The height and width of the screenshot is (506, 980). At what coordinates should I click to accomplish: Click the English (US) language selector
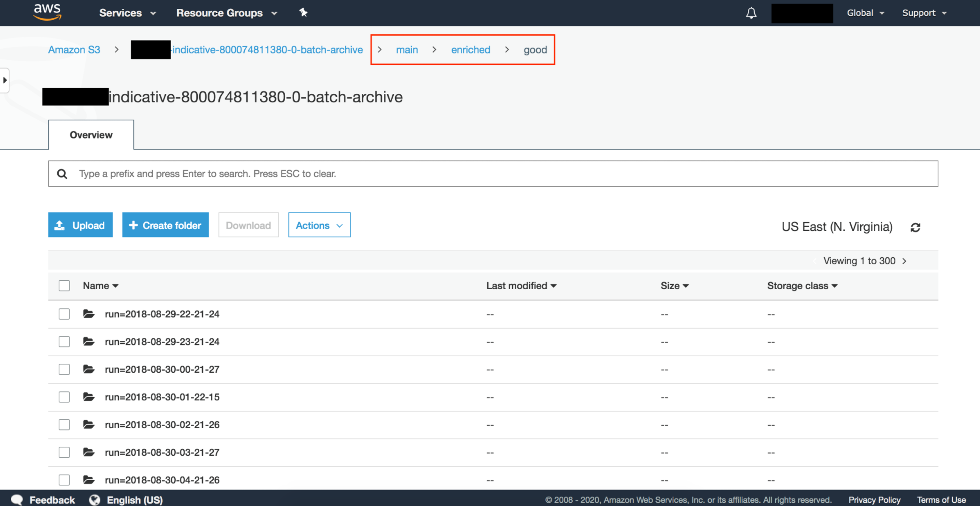click(135, 500)
